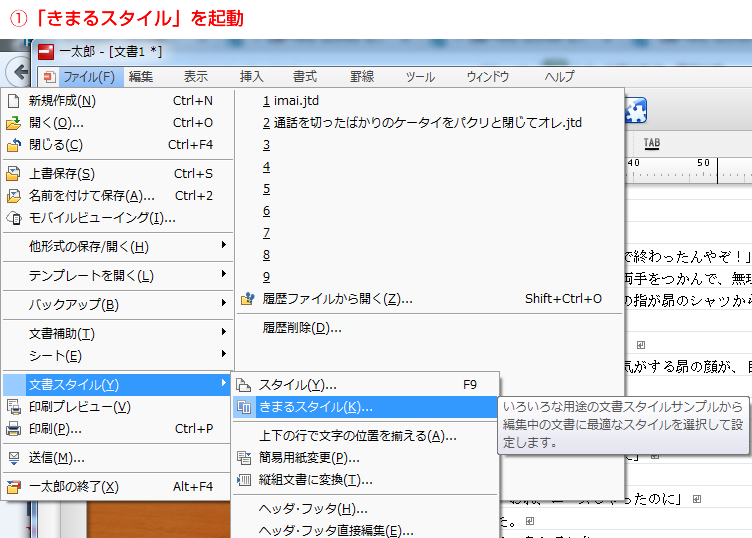This screenshot has width=752, height=538.
Task: Click the history file icon beside 履歴ファイルから開く
Action: (247, 299)
